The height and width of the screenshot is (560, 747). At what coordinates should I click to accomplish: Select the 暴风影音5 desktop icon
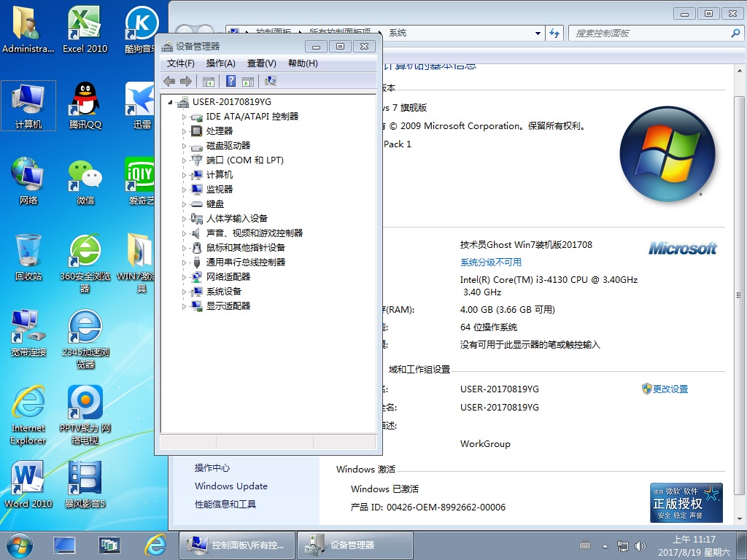[85, 485]
